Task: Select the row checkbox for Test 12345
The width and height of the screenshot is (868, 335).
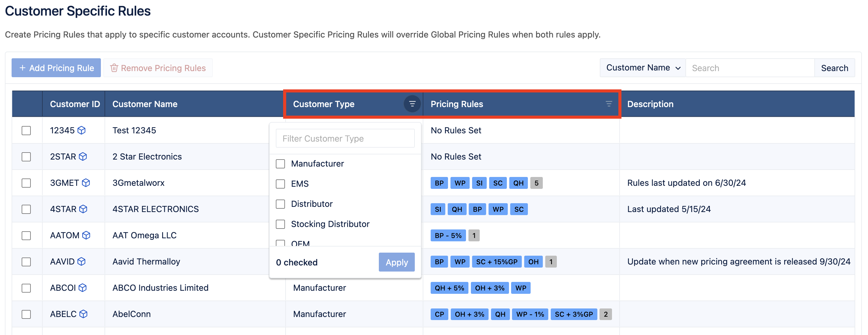Action: point(26,131)
